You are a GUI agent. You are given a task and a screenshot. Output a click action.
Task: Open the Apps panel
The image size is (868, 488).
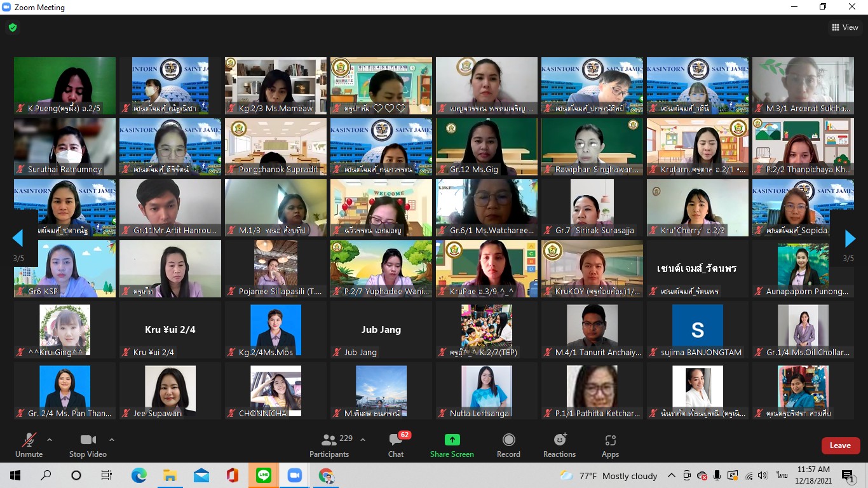[610, 445]
